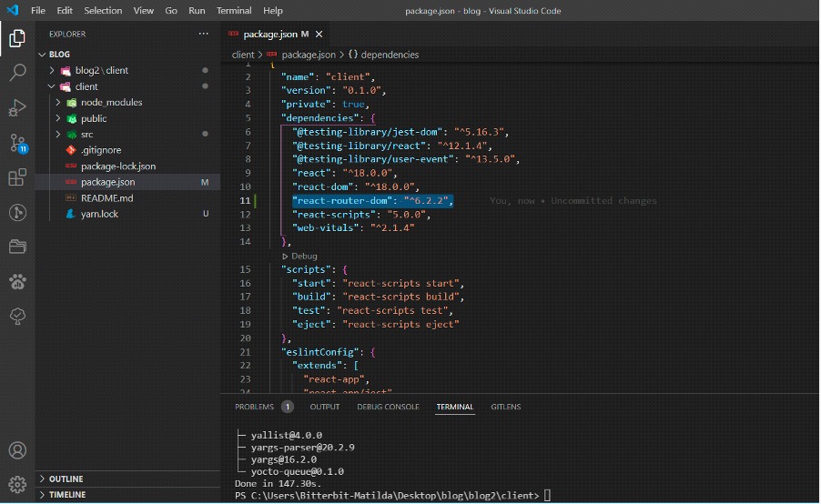Click the Debug code lens above scripts
The image size is (821, 504).
pos(299,256)
